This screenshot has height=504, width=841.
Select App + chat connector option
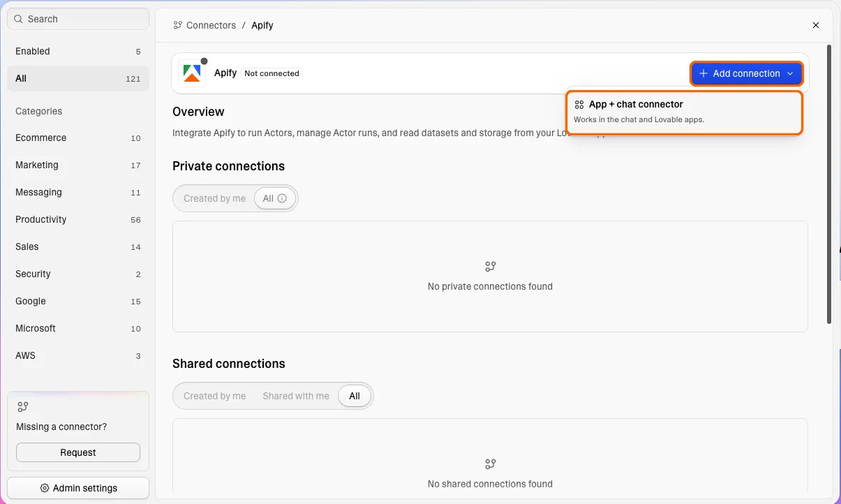[685, 112]
